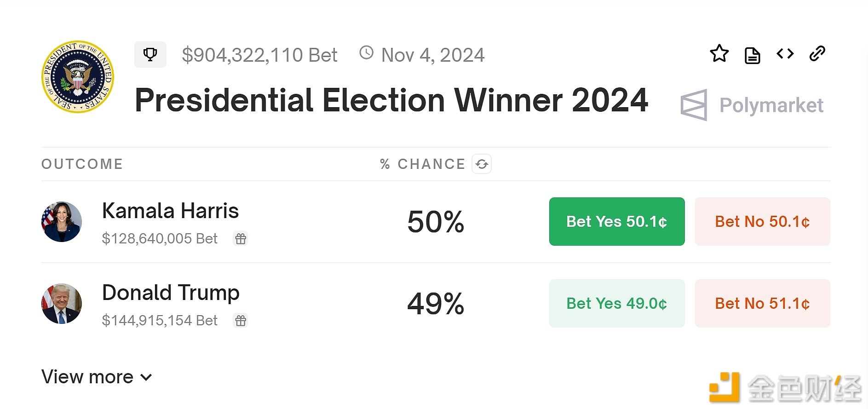The width and height of the screenshot is (868, 409).
Task: Open the embed code brackets icon
Action: pyautogui.click(x=785, y=54)
